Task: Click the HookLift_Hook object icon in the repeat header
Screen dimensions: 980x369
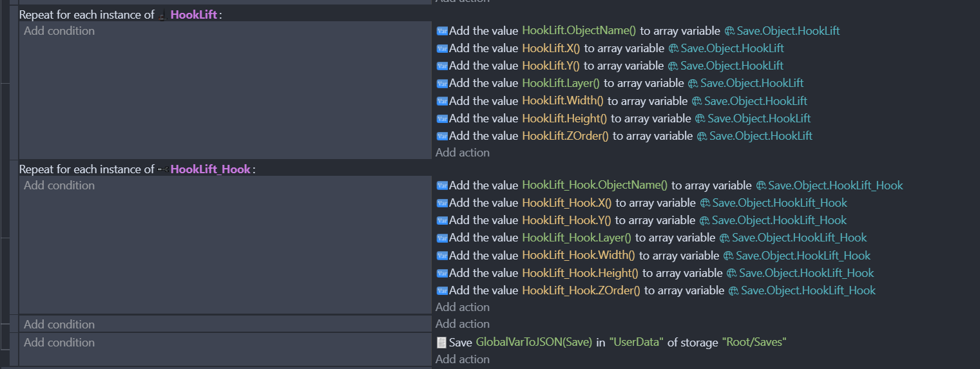Action: pyautogui.click(x=163, y=169)
